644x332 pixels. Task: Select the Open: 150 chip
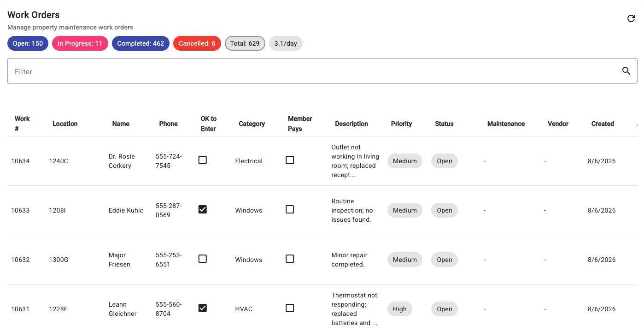[28, 43]
